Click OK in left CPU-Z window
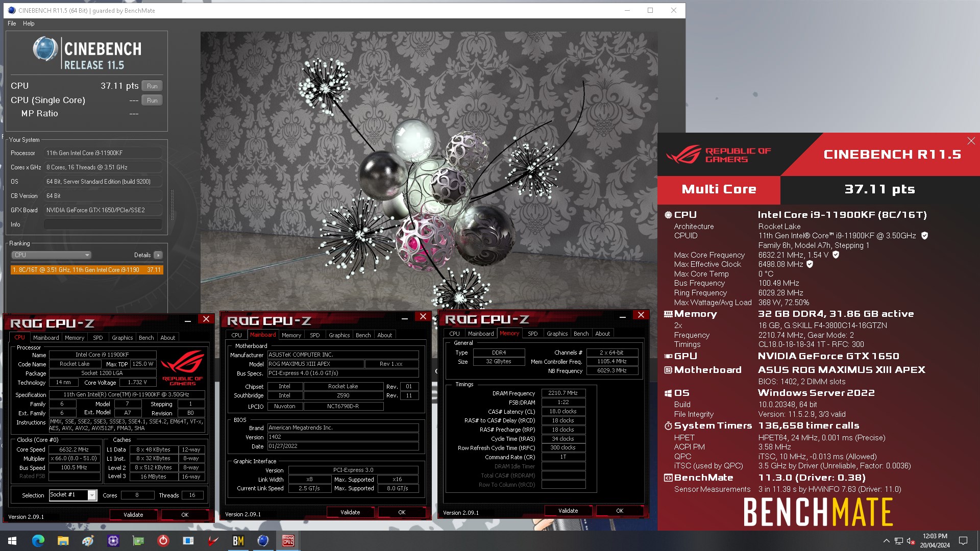The width and height of the screenshot is (980, 551). [x=185, y=515]
